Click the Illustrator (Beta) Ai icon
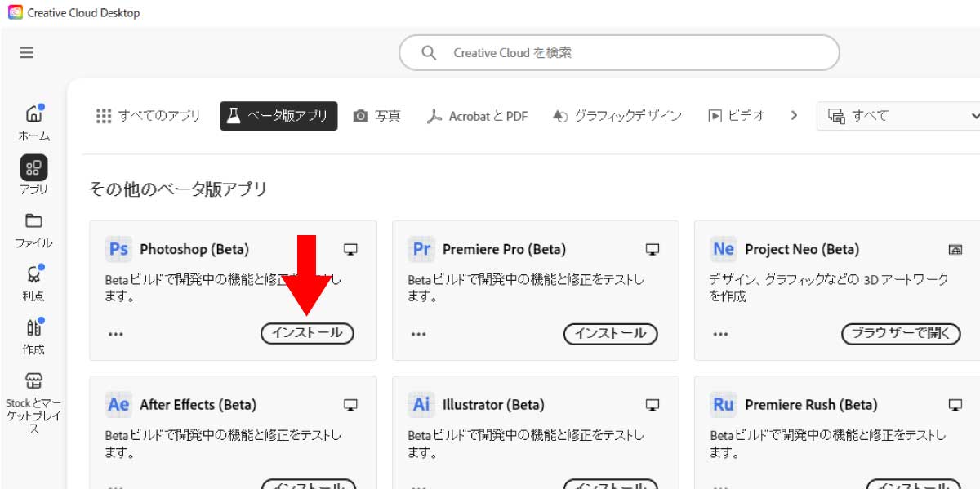 click(x=421, y=404)
